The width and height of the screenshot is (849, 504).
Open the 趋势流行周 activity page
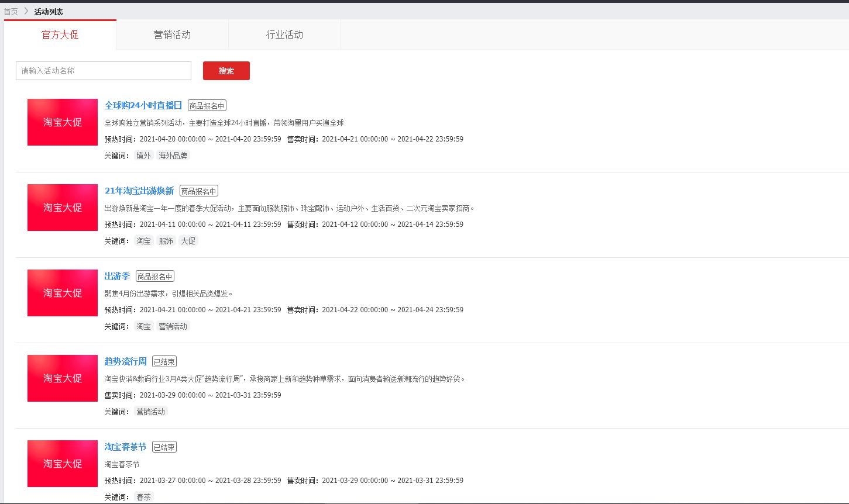coord(125,361)
